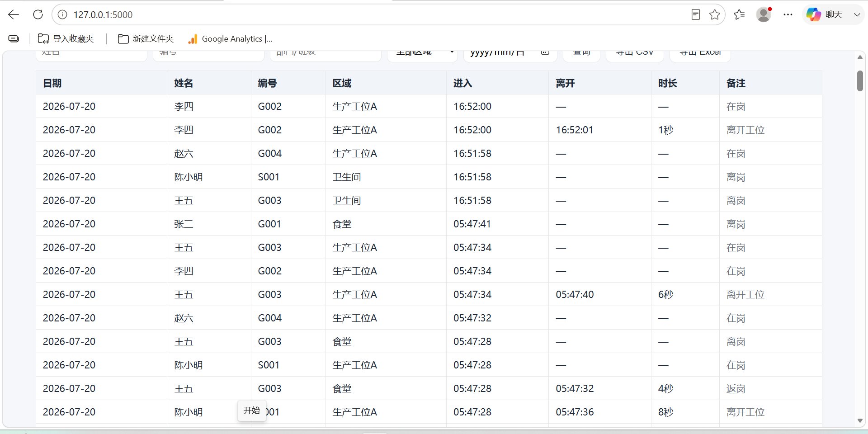Go back to the previous page
The height and width of the screenshot is (434, 868).
coord(14,14)
